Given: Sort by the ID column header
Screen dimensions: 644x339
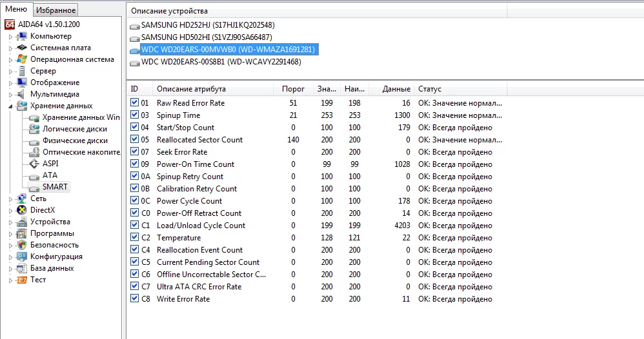Looking at the screenshot, I should [139, 89].
